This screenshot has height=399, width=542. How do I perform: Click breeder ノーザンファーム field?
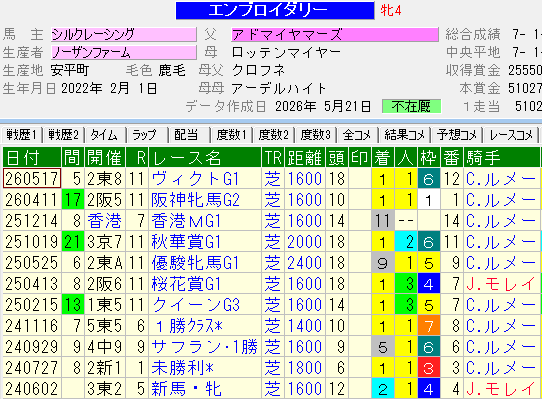(124, 53)
